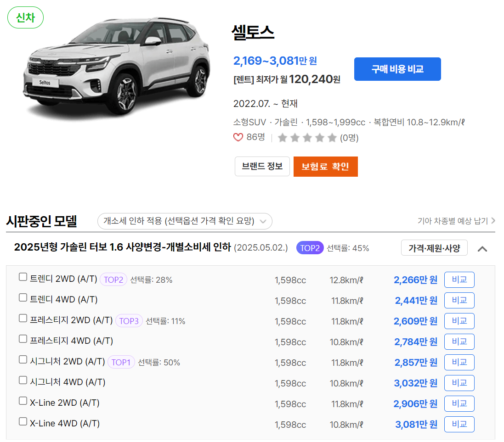Click the 선택률: 45% text
The height and width of the screenshot is (442, 504).
click(348, 248)
